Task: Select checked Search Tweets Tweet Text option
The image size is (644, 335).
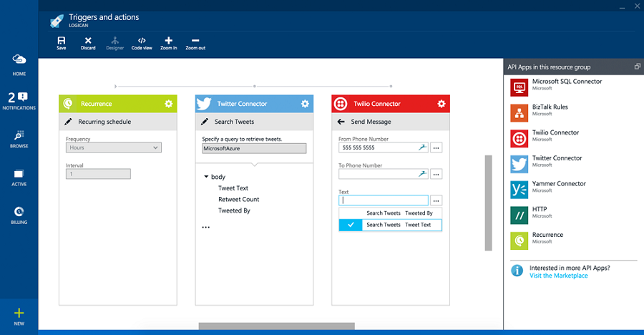Action: pyautogui.click(x=390, y=225)
